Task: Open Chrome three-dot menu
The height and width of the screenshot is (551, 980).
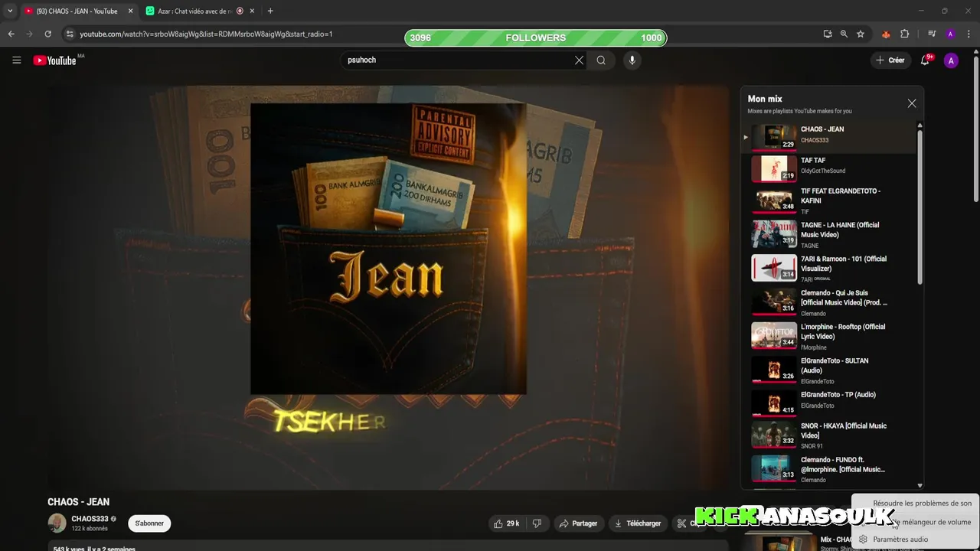Action: click(x=968, y=34)
